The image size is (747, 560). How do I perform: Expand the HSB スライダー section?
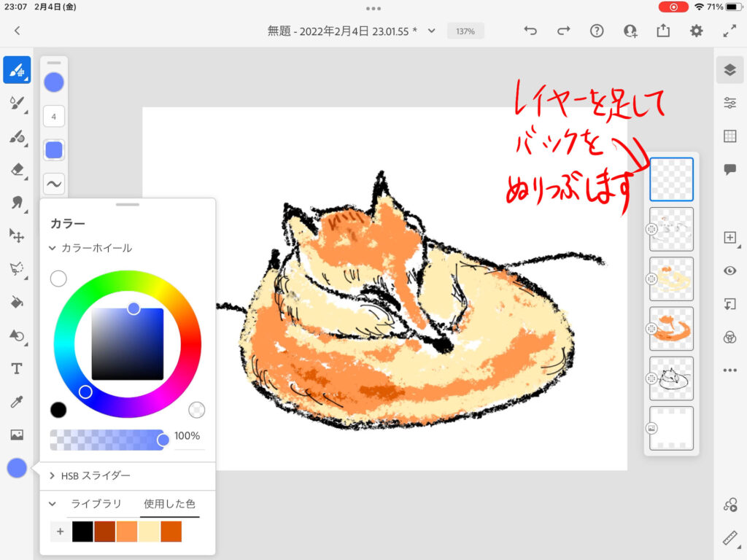53,475
